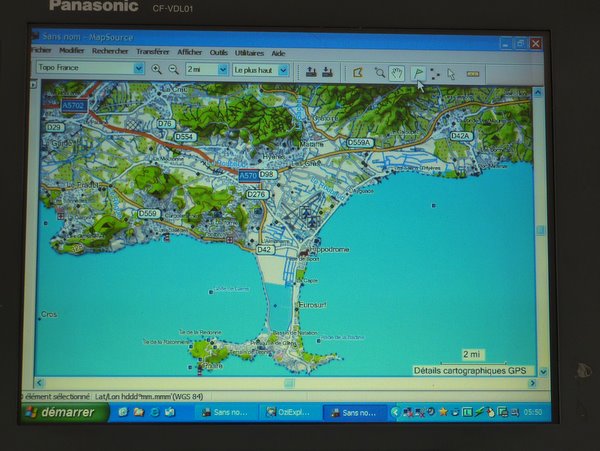Click the D29 road label
Image resolution: width=600 pixels, height=451 pixels.
point(54,127)
